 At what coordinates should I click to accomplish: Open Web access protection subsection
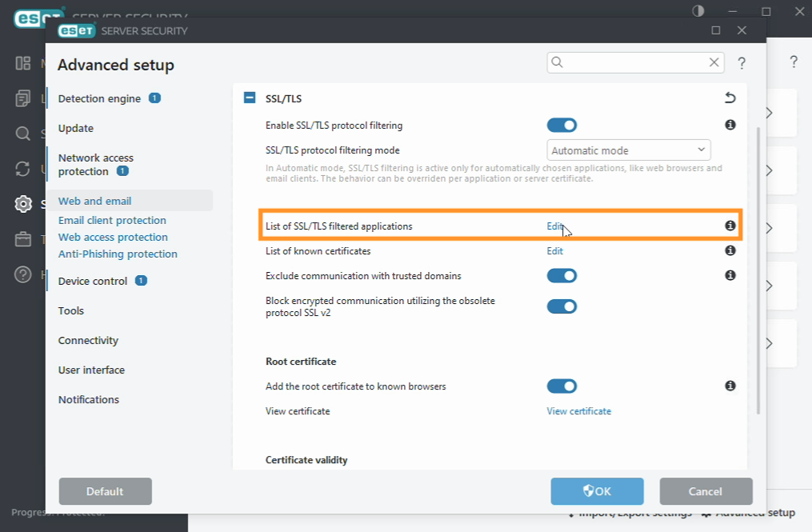tap(113, 237)
